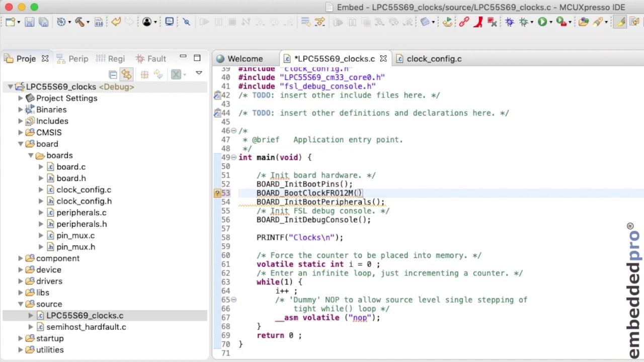Fold the comment block at line 46

click(x=233, y=131)
